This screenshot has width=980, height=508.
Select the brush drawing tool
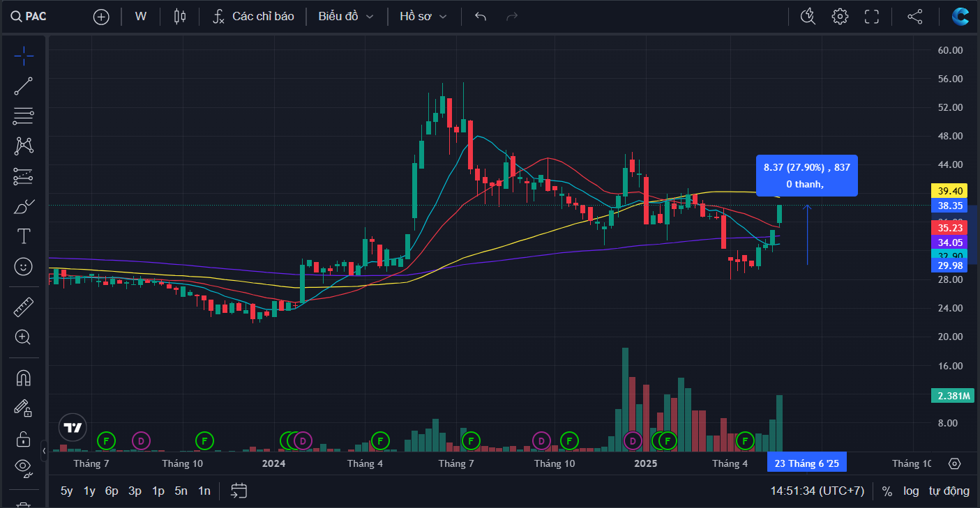click(x=23, y=207)
